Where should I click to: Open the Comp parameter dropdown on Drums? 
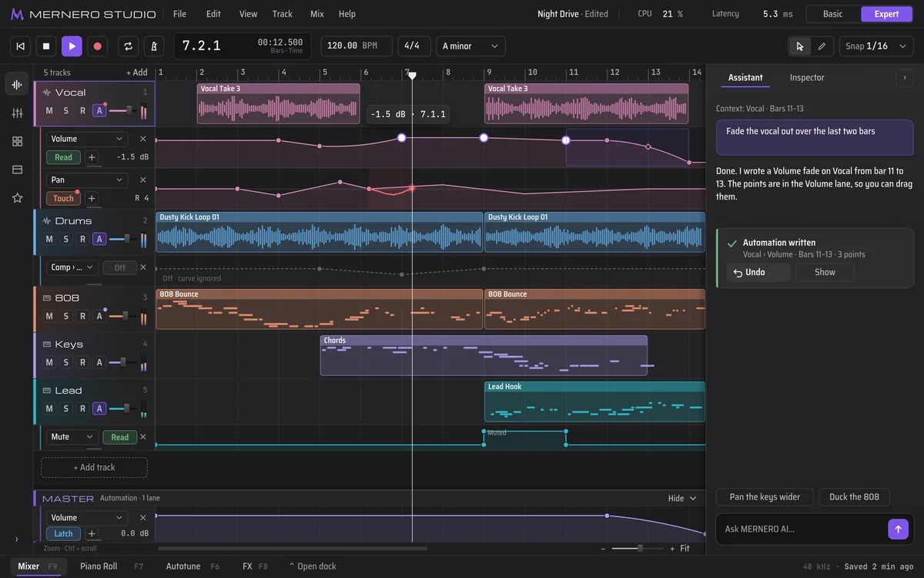[x=72, y=267]
